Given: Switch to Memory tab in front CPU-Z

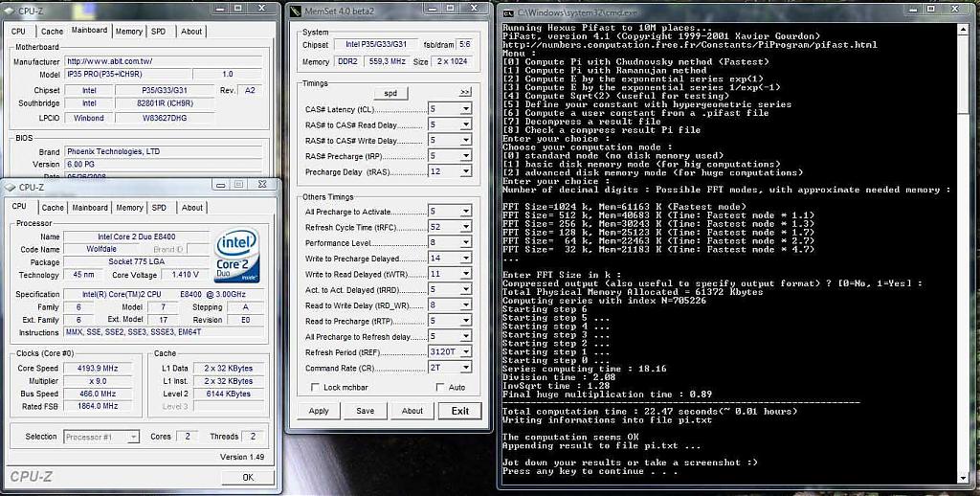Looking at the screenshot, I should (129, 208).
